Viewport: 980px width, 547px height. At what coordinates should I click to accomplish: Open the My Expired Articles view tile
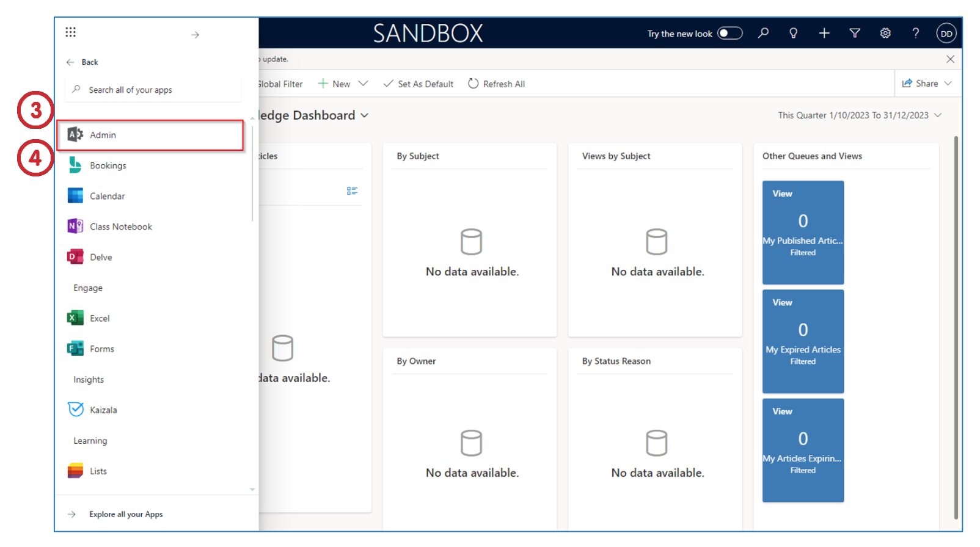pyautogui.click(x=803, y=341)
